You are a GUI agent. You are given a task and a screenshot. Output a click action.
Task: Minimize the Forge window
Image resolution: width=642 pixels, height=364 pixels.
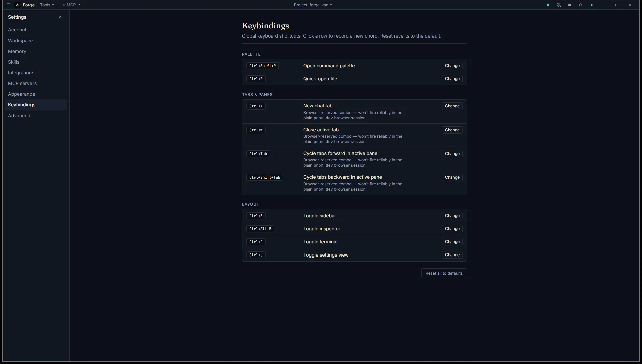[x=603, y=5]
